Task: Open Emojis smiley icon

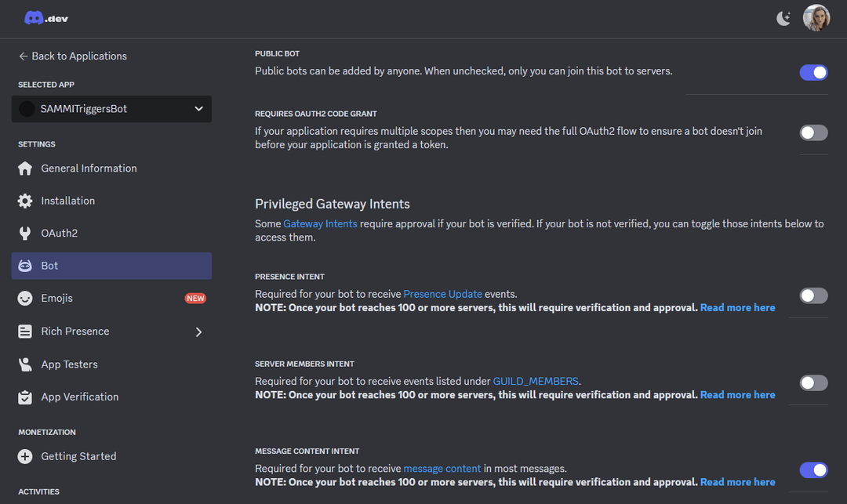Action: 25,299
